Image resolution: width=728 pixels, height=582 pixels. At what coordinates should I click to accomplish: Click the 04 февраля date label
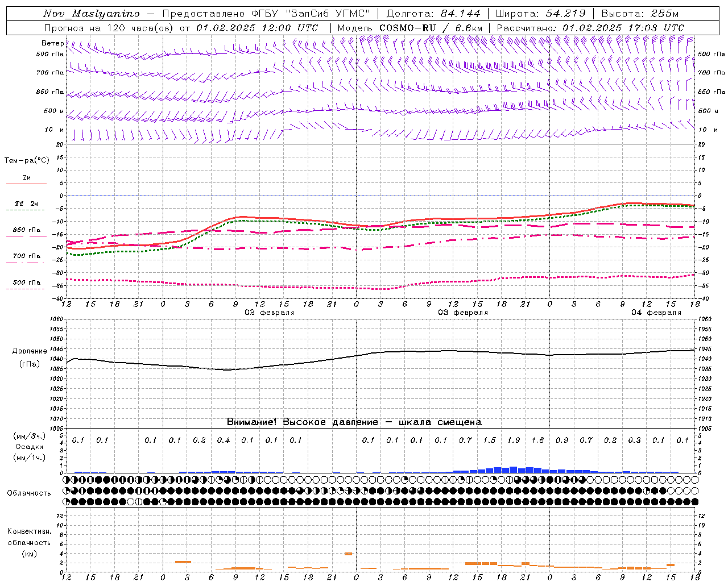point(656,313)
